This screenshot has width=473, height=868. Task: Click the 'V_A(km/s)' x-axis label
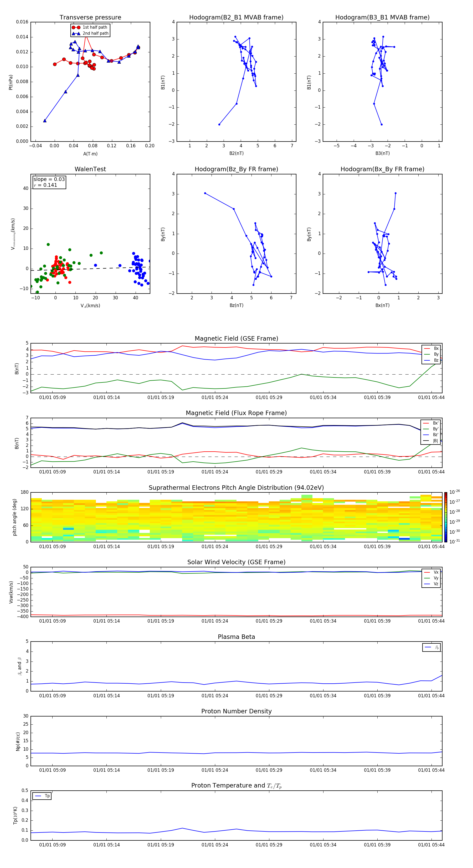click(x=90, y=306)
